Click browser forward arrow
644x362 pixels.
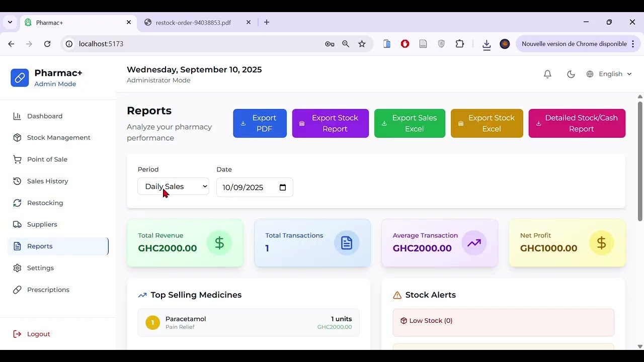click(x=29, y=44)
